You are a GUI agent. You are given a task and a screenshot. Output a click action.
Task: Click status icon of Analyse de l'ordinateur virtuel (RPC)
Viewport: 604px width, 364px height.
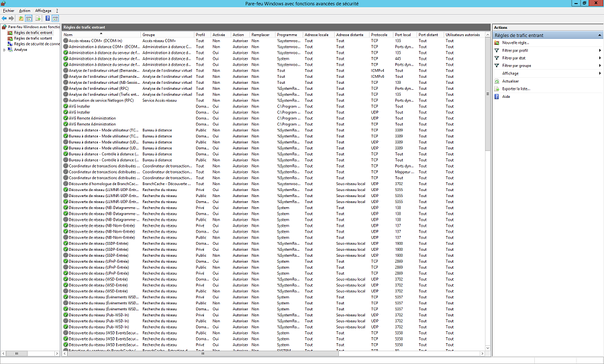[66, 88]
